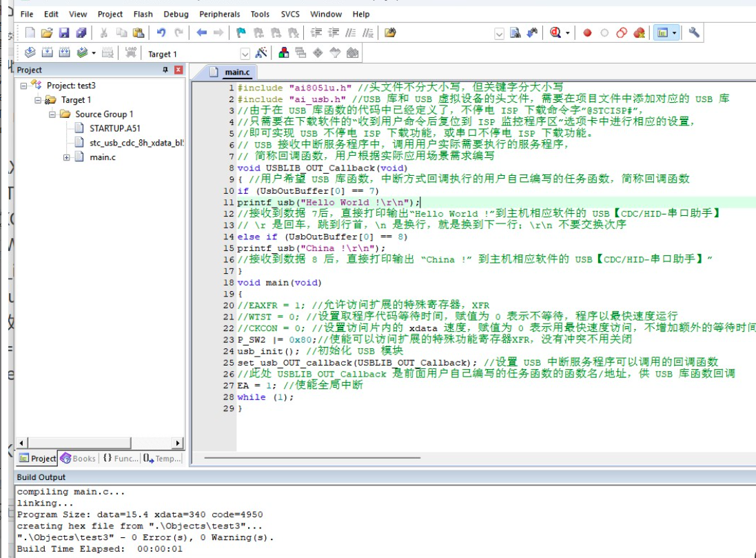Expand the main.c tree node
The height and width of the screenshot is (558, 756).
(67, 157)
